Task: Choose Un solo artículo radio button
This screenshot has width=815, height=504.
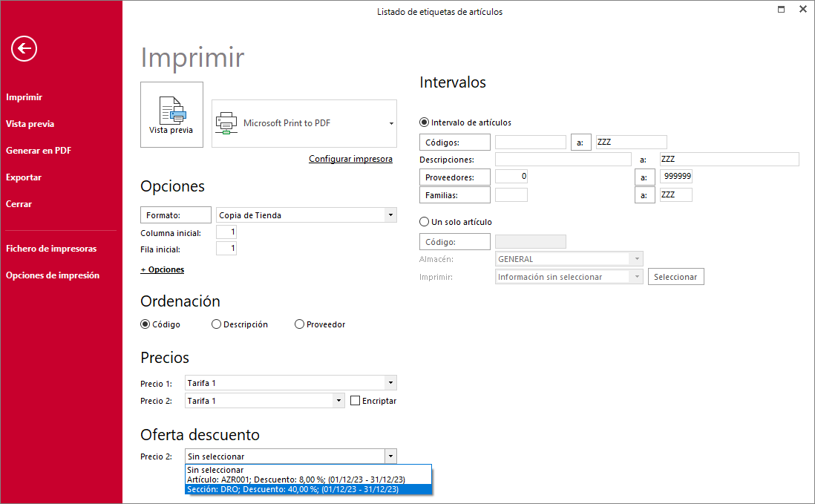Action: pyautogui.click(x=424, y=222)
